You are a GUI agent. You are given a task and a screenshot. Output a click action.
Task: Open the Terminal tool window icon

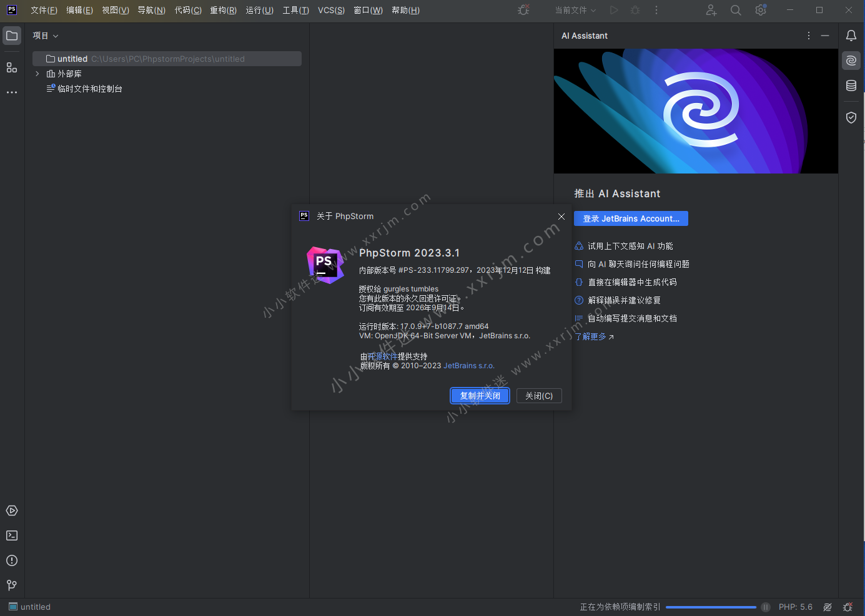point(12,535)
